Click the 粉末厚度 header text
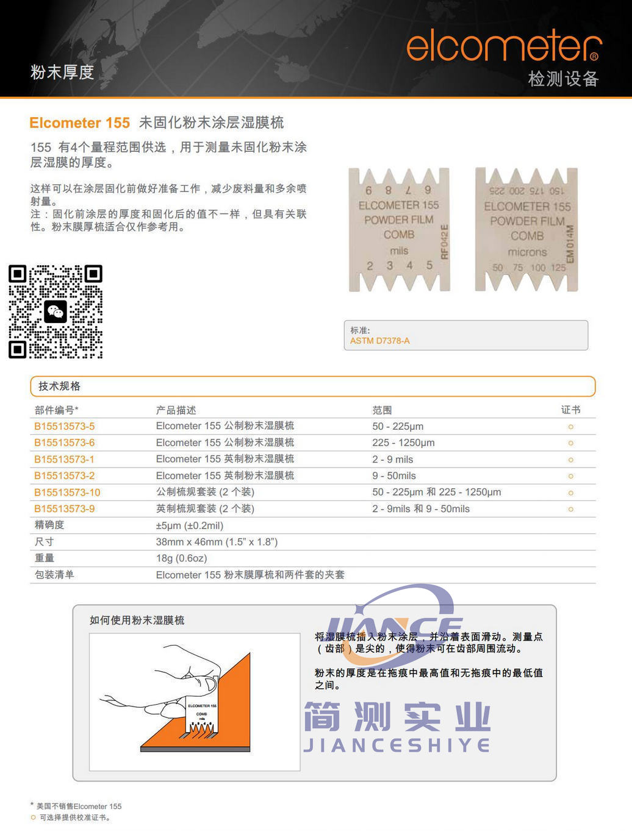The height and width of the screenshot is (840, 632). (x=62, y=72)
